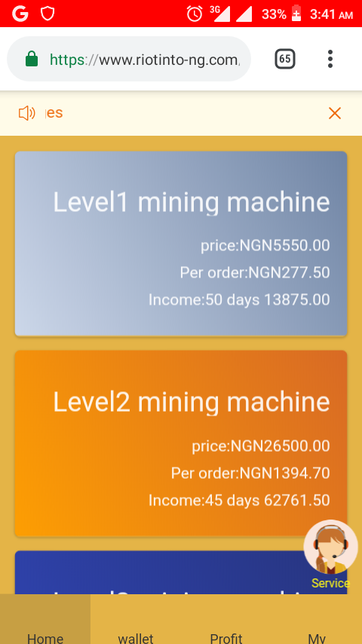
Task: Tap the orange speaker announcement icon
Action: click(26, 113)
